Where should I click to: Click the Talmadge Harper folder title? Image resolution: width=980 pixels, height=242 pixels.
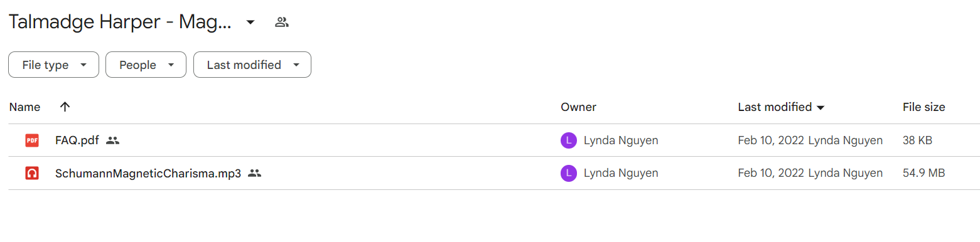[121, 23]
